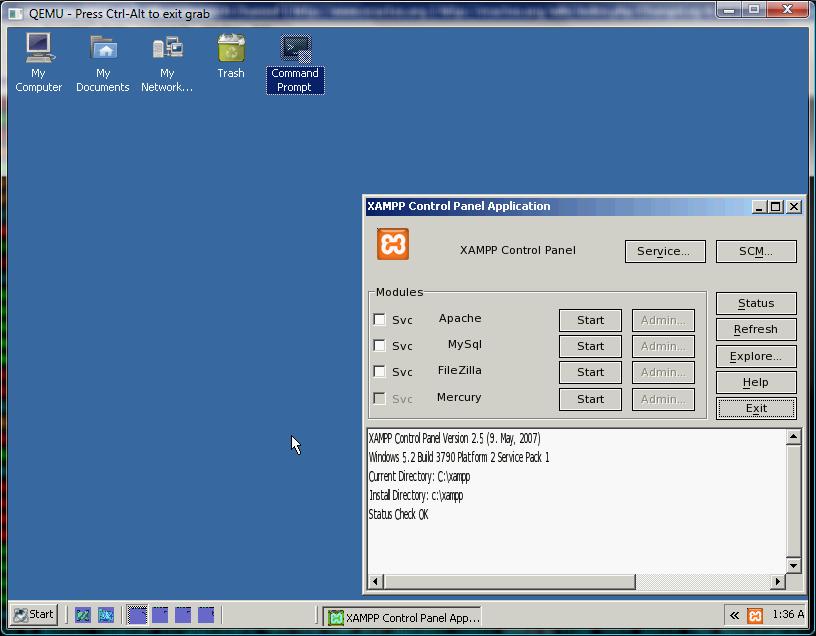The height and width of the screenshot is (636, 816).
Task: Enable the Apache Svc checkbox
Action: coord(379,320)
